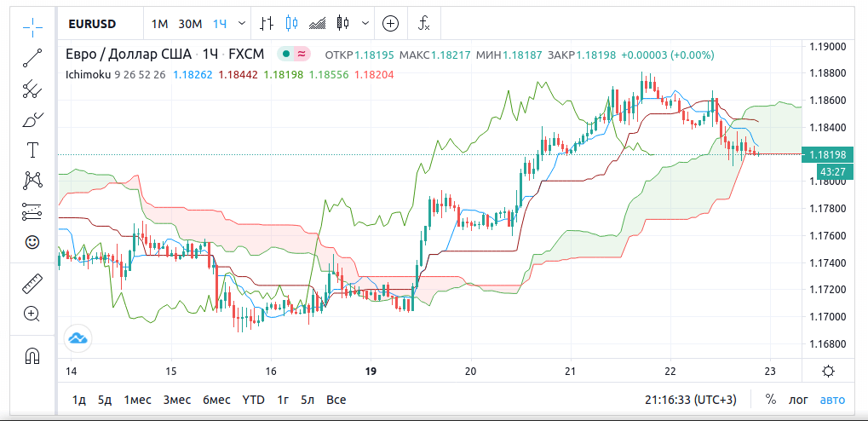Select the text annotation tool
Screen dimensions: 868x421
(32, 150)
